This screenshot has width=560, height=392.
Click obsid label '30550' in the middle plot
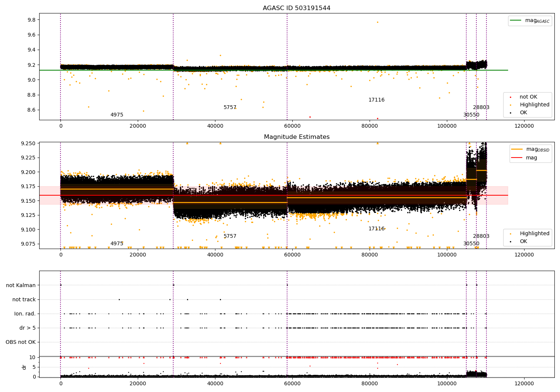click(x=472, y=244)
